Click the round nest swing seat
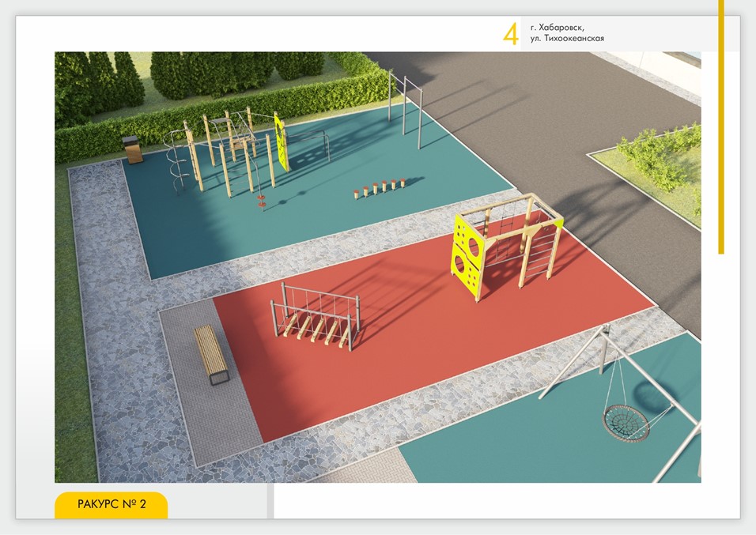Image resolution: width=756 pixels, height=535 pixels. tap(626, 423)
